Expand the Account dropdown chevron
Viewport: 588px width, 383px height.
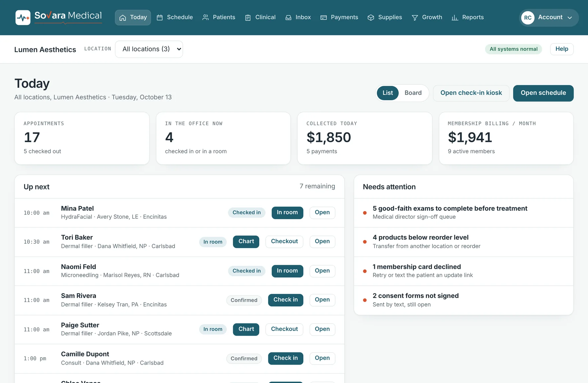click(x=570, y=18)
